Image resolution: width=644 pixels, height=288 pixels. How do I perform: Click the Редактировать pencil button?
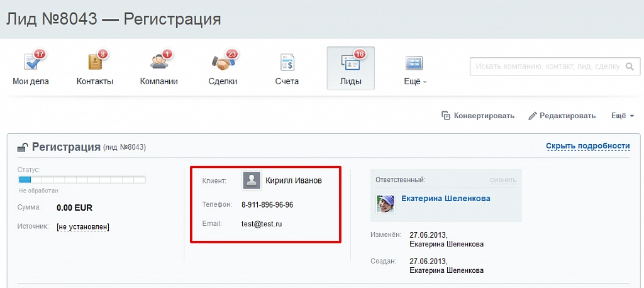pos(562,116)
